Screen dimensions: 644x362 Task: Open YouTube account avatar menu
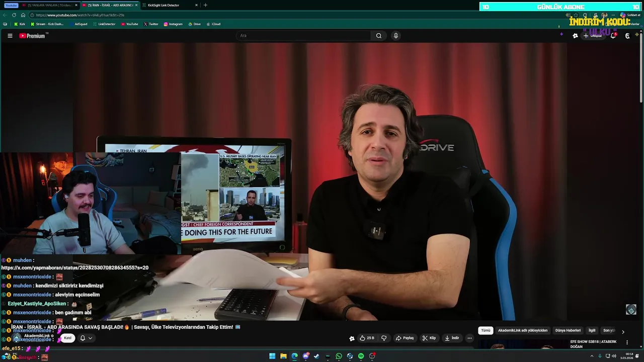click(627, 36)
